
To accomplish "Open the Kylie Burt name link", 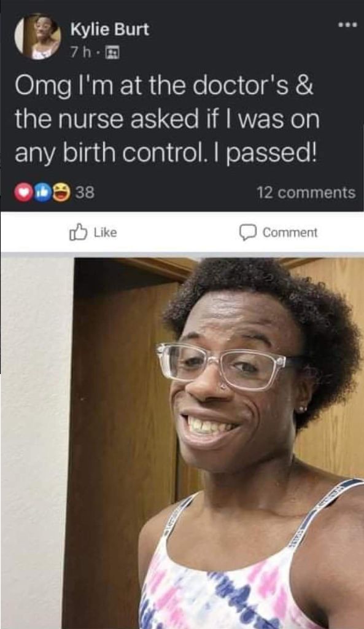I will 109,29.
